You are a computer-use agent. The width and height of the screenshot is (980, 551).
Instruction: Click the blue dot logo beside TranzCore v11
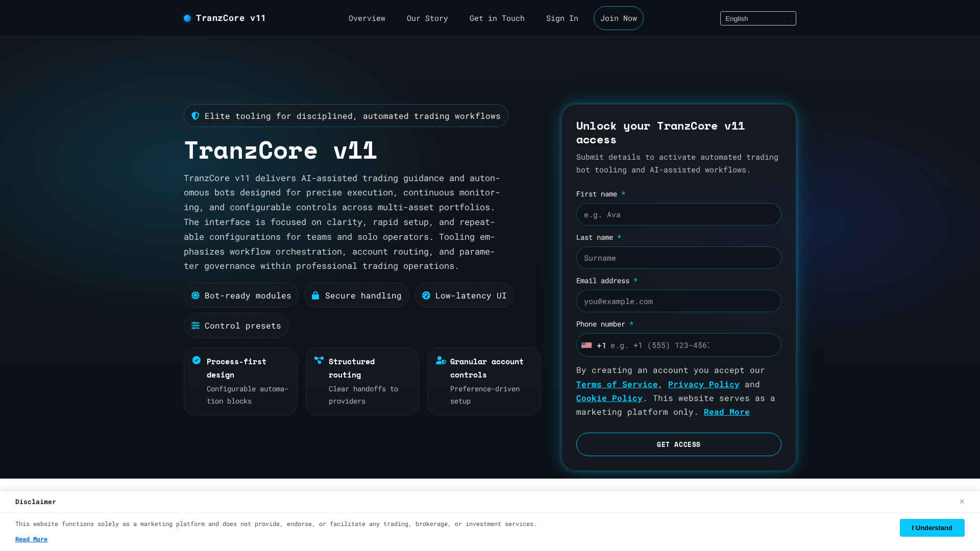click(187, 18)
